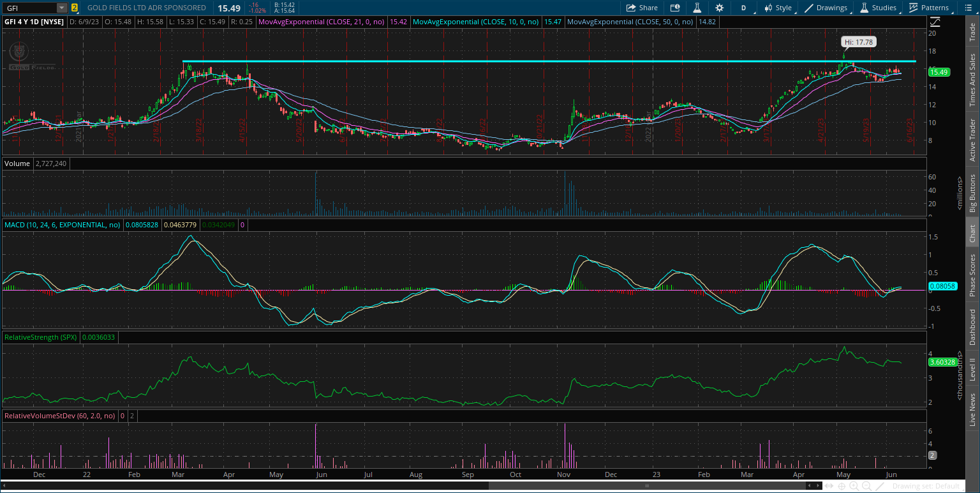Click the zoom out magnifier icon
Screen dimensions: 980x493
point(866,486)
